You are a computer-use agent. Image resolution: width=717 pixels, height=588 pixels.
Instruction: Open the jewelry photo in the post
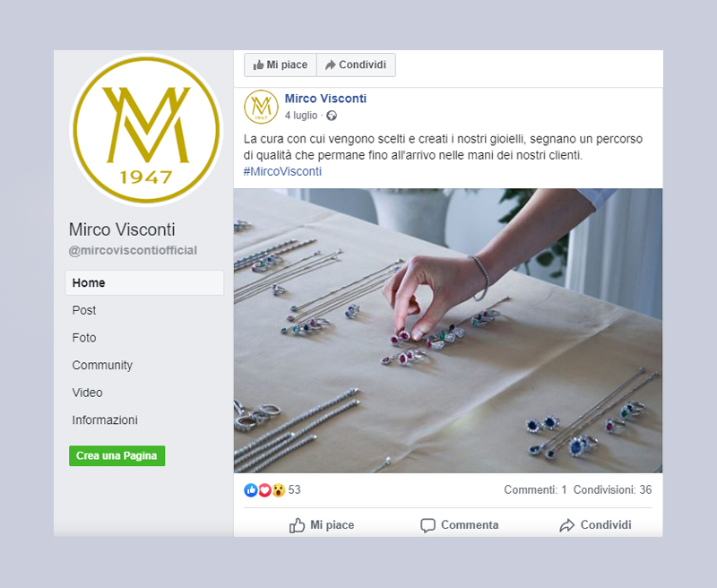click(448, 331)
